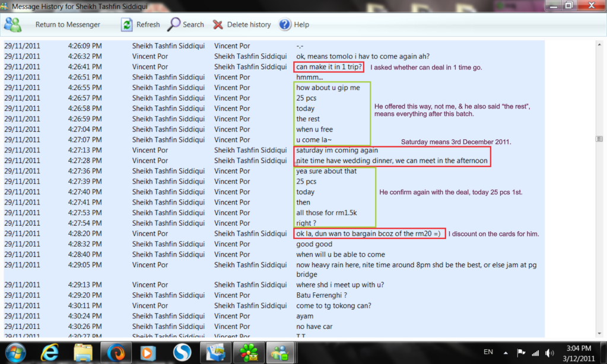
Task: Click the volume speaker icon in tray
Action: point(549,353)
